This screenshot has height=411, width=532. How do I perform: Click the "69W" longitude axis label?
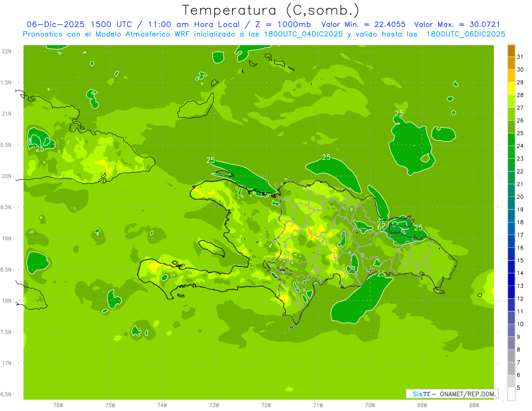[x=422, y=405]
